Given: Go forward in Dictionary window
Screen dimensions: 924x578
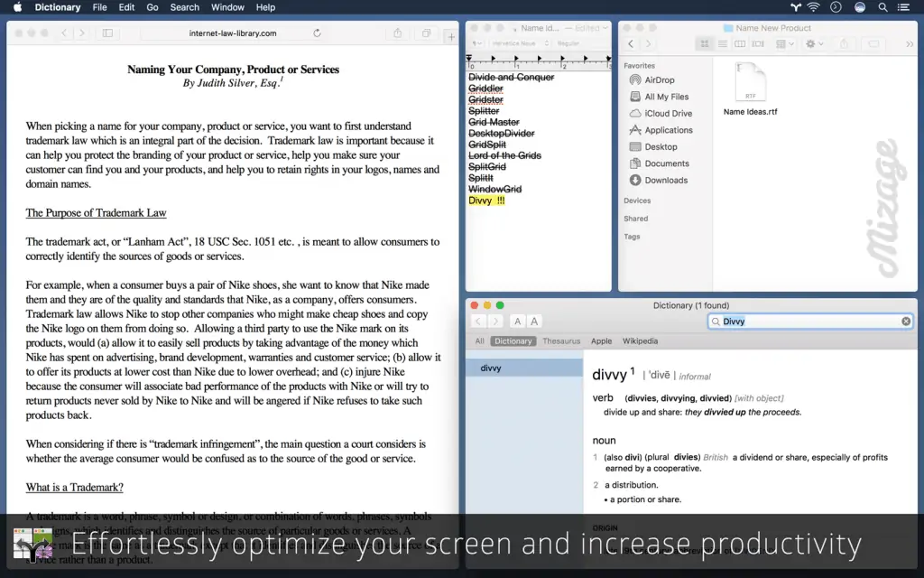Looking at the screenshot, I should click(x=495, y=322).
